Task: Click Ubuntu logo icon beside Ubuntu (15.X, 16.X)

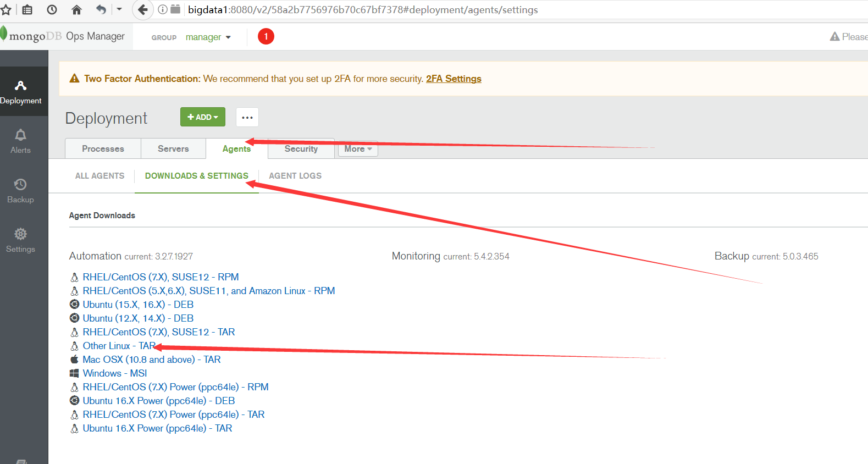Action: point(74,305)
